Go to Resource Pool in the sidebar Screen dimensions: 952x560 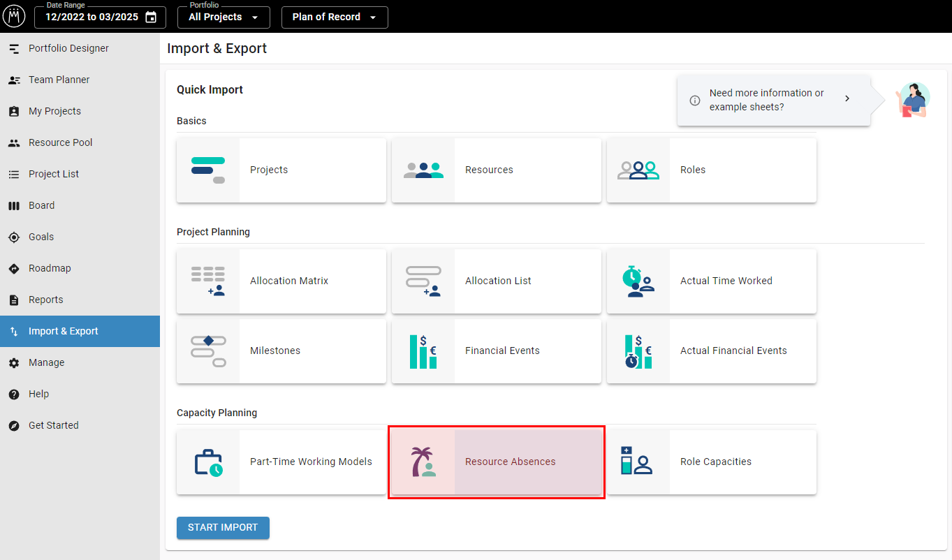click(x=60, y=142)
